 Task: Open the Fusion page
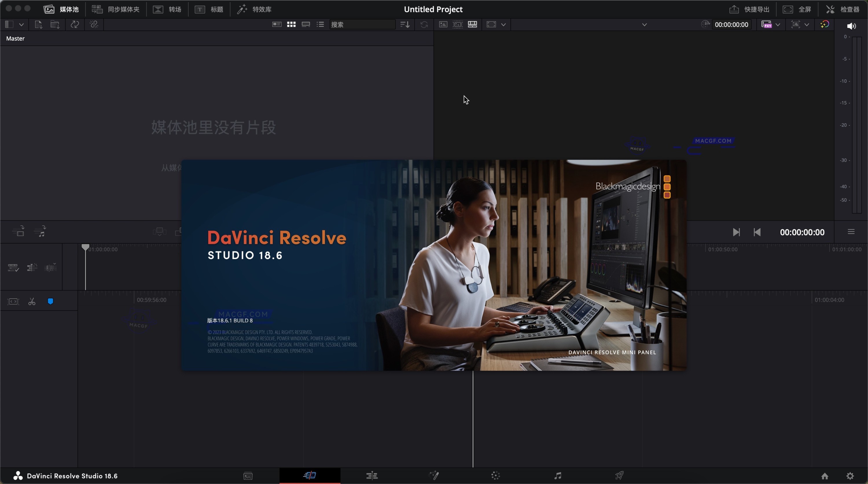click(x=434, y=476)
